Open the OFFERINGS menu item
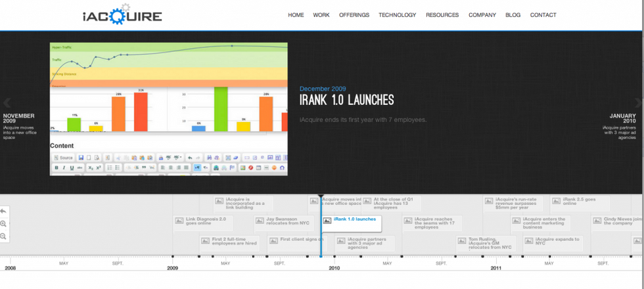 point(354,14)
